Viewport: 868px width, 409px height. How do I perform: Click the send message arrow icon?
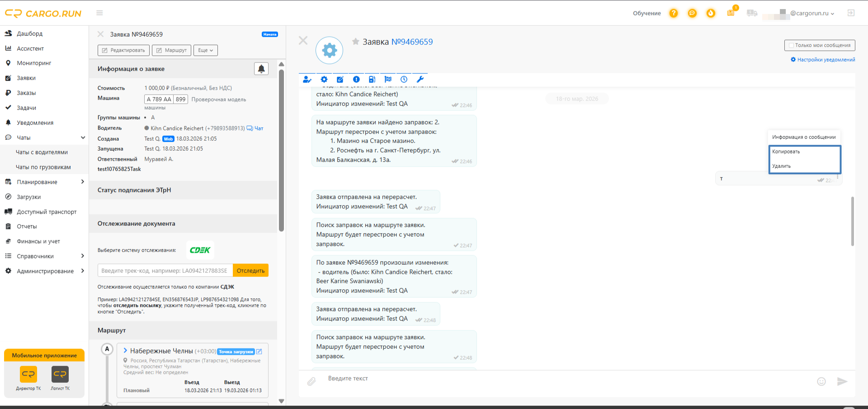(x=842, y=381)
